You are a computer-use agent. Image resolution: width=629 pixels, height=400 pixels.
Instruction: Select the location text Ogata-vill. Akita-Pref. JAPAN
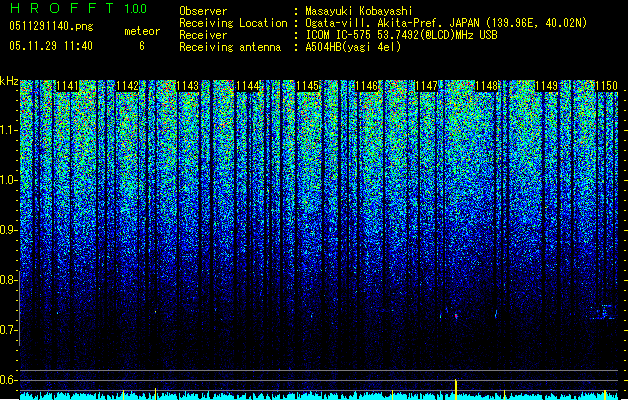pos(393,23)
